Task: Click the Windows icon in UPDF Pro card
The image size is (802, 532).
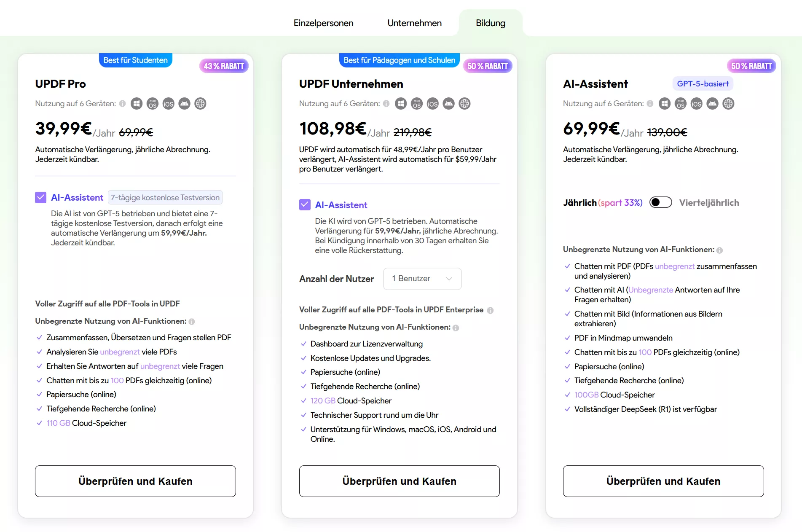Action: tap(137, 104)
